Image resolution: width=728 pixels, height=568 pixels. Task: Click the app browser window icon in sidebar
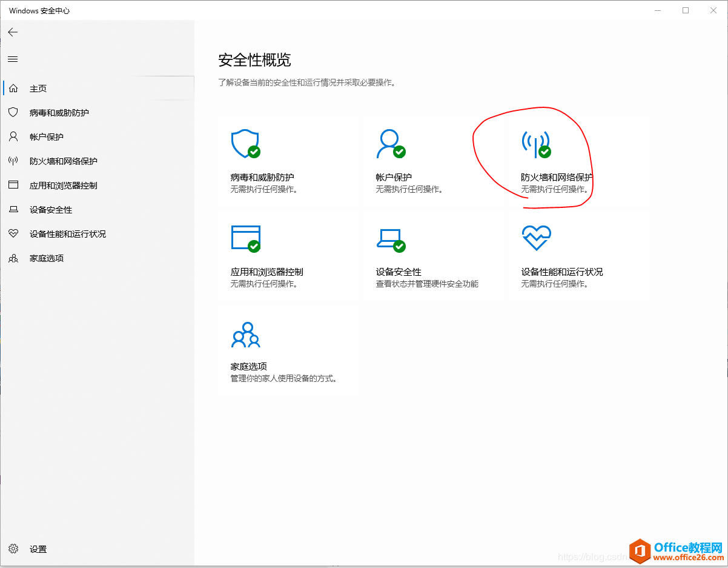point(13,185)
